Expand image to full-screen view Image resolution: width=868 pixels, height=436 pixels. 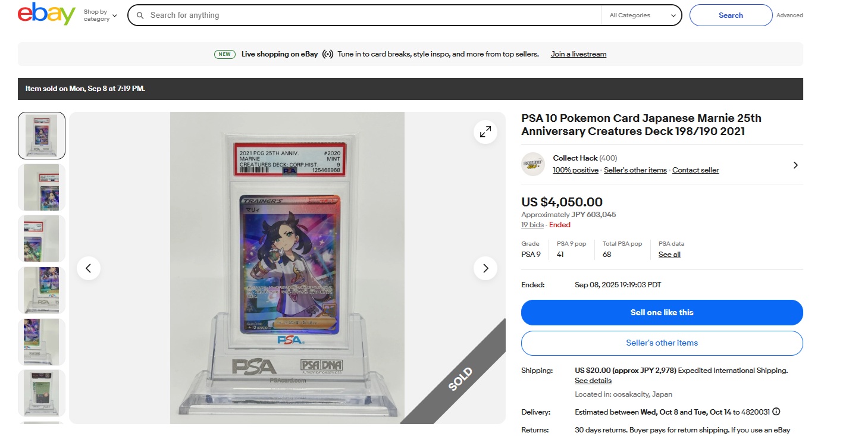click(x=485, y=132)
